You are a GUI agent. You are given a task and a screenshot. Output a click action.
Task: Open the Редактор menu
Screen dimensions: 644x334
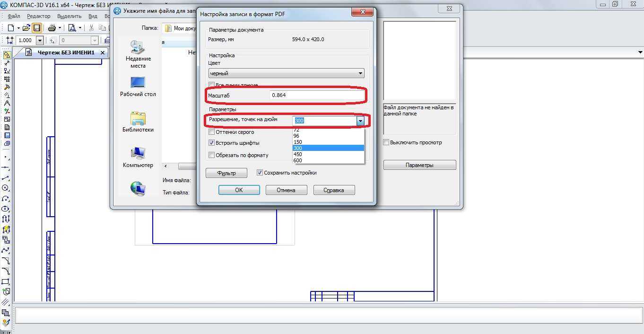coord(39,16)
